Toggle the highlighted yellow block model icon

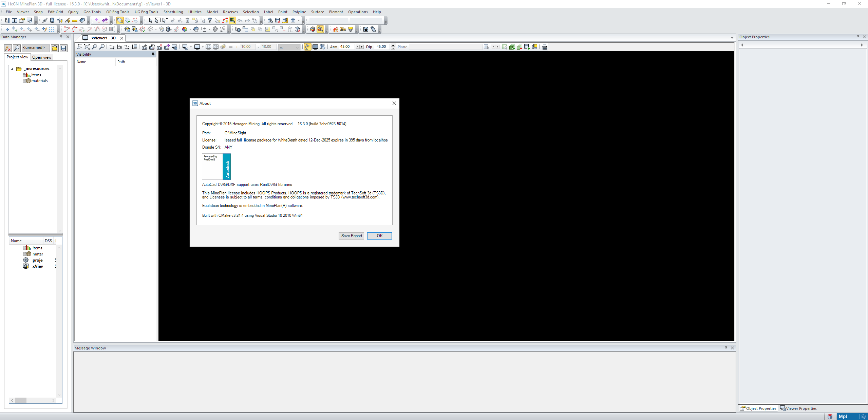coord(320,29)
